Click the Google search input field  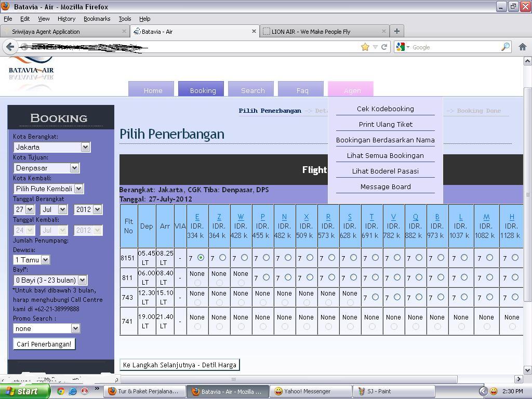pos(455,47)
